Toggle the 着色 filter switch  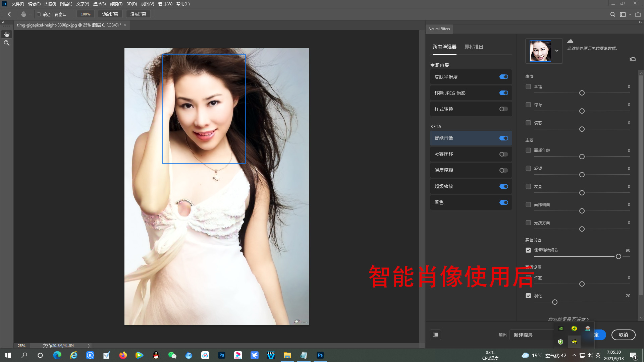pyautogui.click(x=503, y=202)
